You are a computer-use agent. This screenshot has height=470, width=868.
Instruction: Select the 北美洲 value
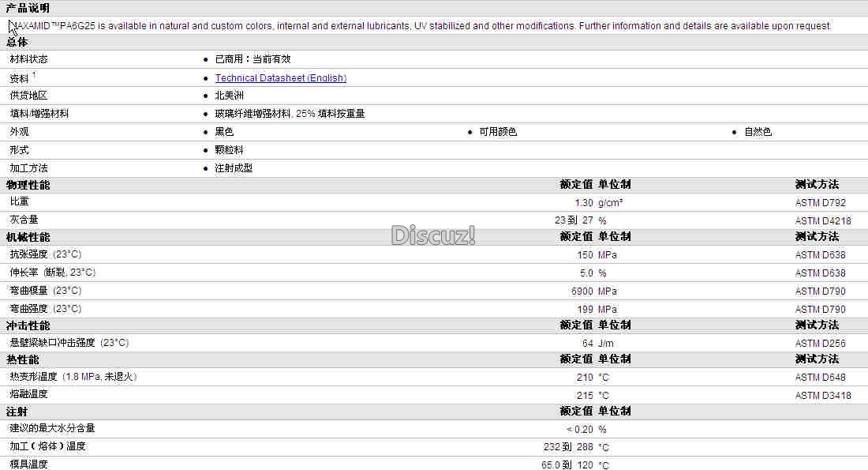tap(229, 96)
